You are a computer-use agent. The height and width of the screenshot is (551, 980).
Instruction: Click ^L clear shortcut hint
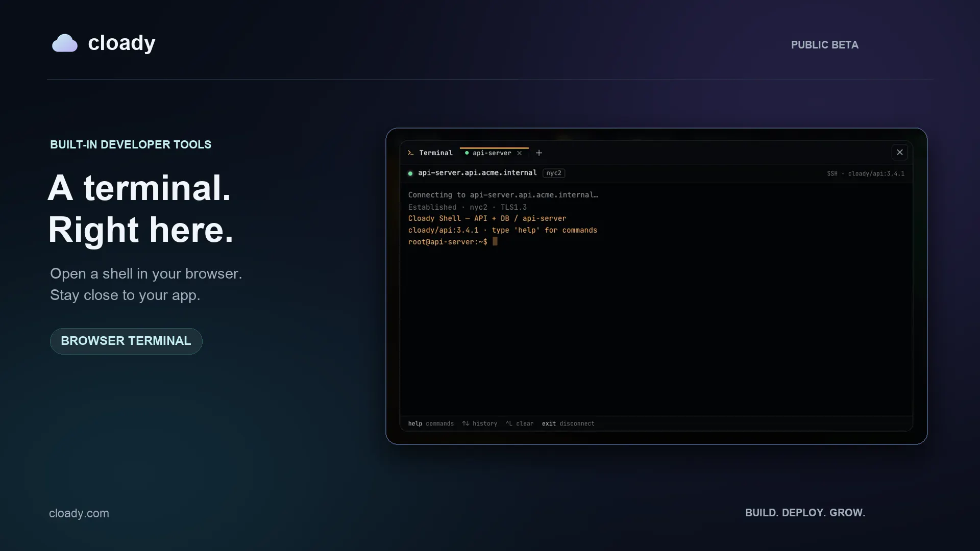520,423
